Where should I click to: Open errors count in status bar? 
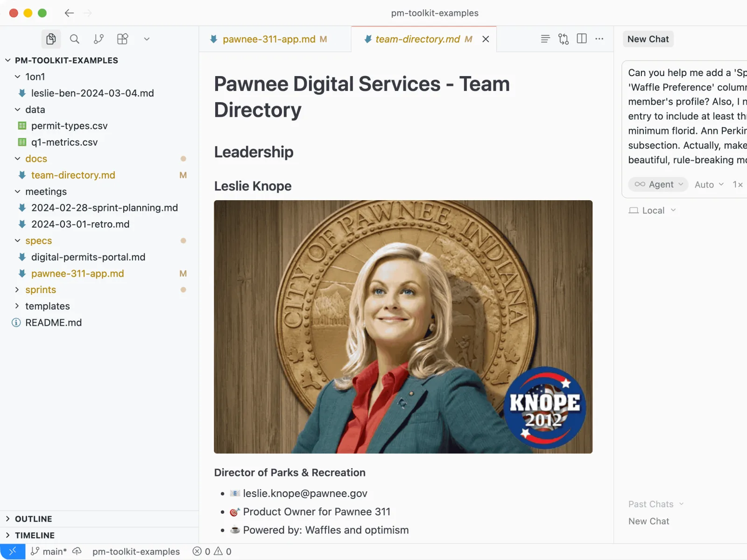202,552
